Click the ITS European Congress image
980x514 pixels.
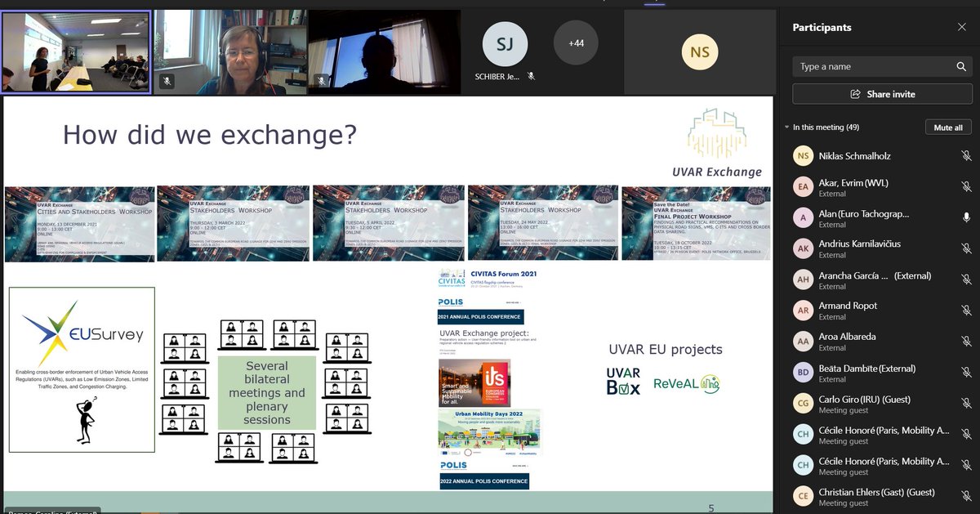474,382
